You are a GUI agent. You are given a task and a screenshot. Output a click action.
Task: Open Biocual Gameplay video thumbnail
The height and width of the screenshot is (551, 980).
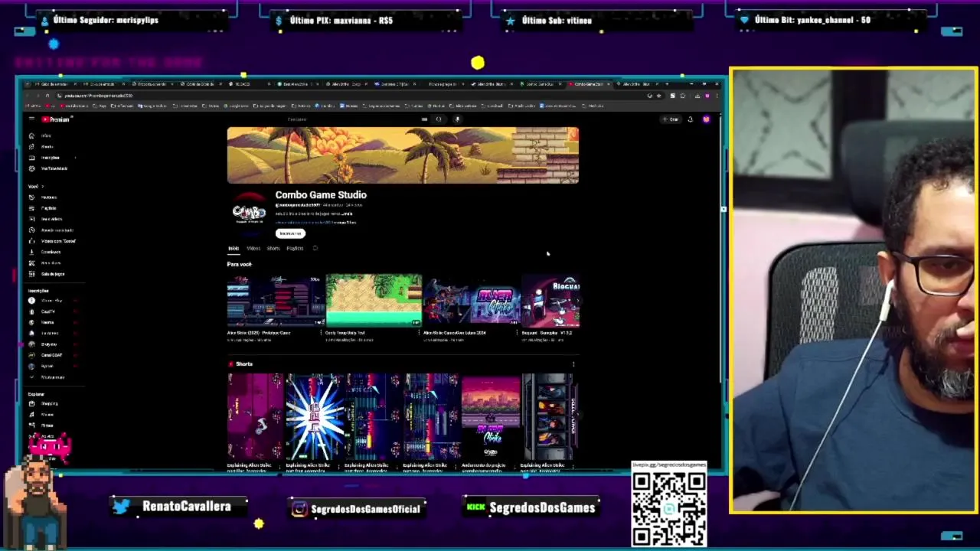(x=550, y=301)
